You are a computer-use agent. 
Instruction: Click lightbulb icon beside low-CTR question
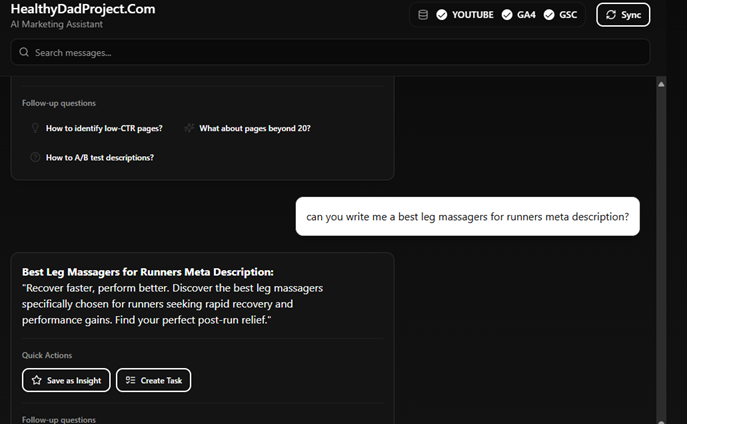pyautogui.click(x=35, y=128)
